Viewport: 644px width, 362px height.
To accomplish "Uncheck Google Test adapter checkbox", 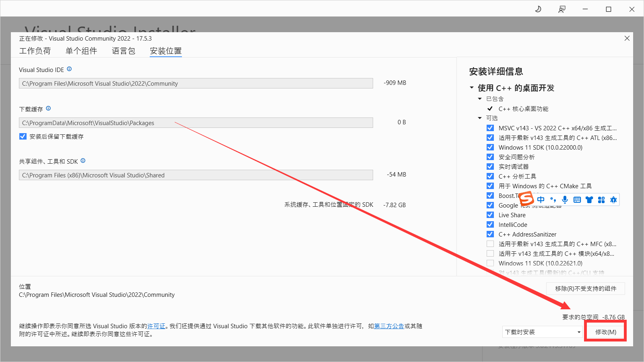I will [x=490, y=205].
